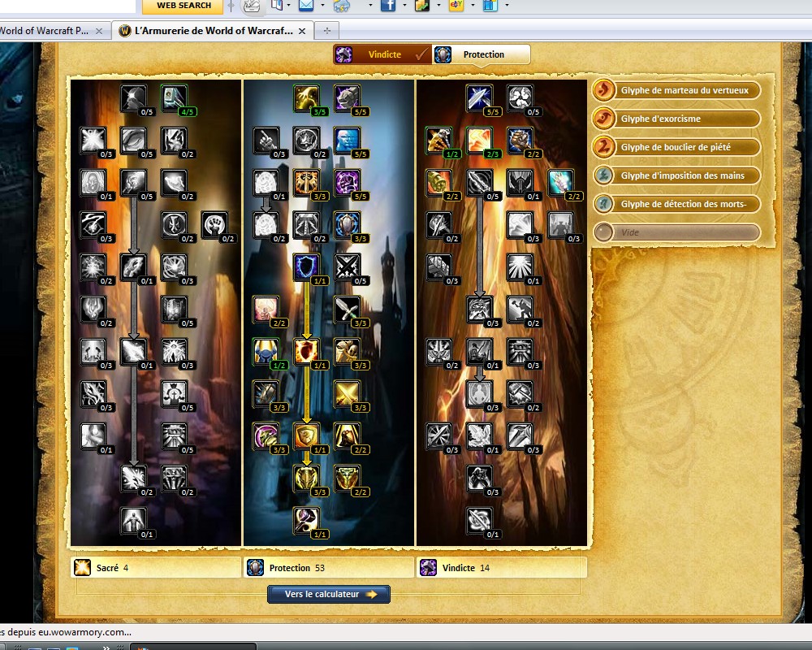Image resolution: width=812 pixels, height=650 pixels.
Task: Open Glyphe de détection des morts-
Action: pos(676,204)
